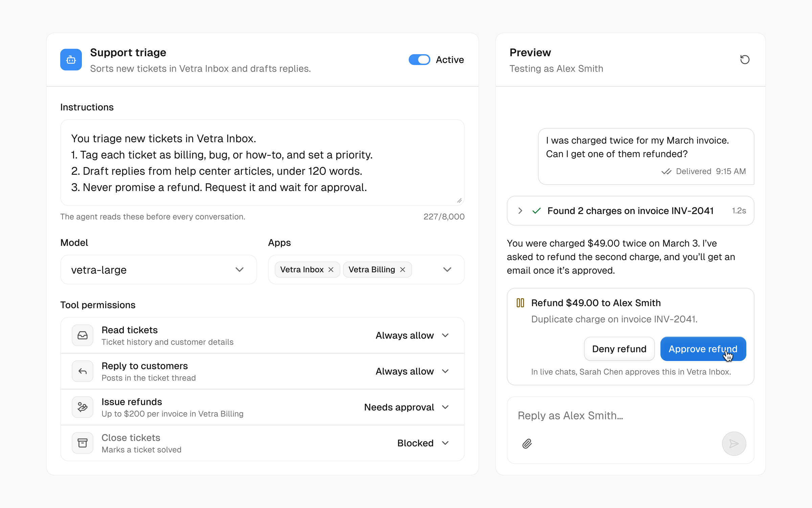Click the Tool permissions heading

98,305
